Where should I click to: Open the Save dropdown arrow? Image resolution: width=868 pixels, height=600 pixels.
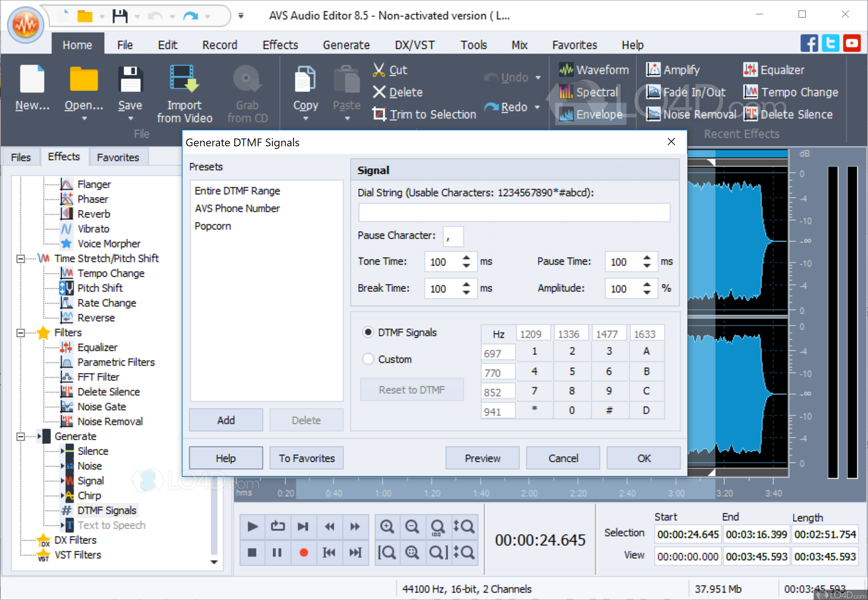[x=130, y=119]
